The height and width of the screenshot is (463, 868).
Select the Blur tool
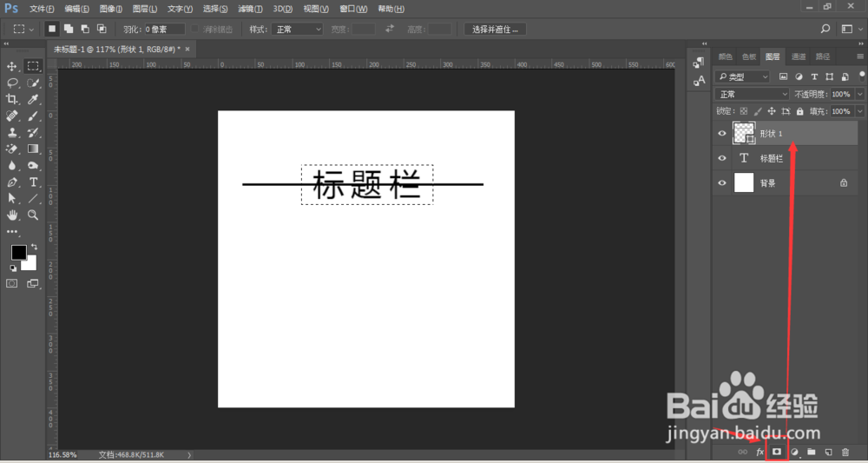(11, 165)
